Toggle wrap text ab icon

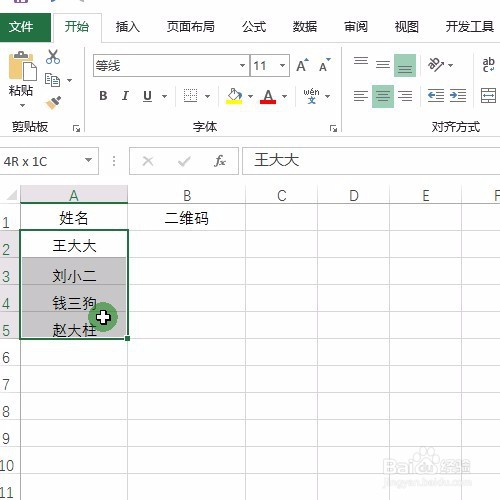coord(488,65)
